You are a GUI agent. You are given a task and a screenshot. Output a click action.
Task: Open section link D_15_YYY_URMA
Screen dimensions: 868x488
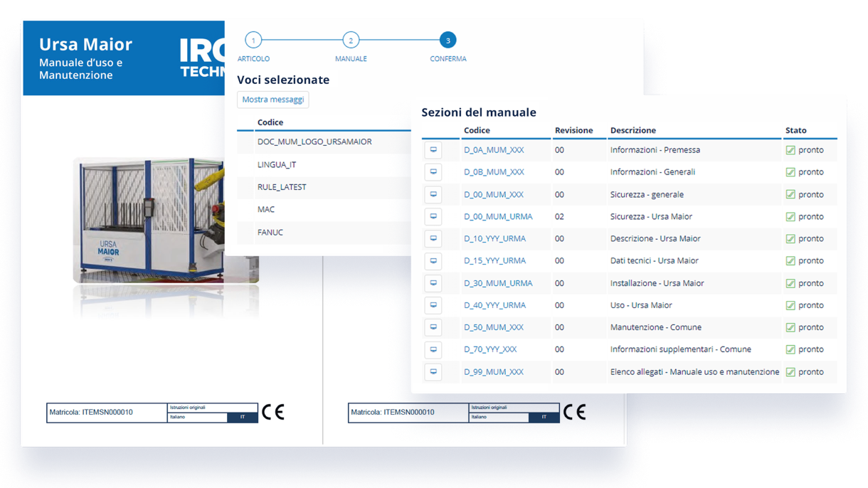(x=494, y=260)
